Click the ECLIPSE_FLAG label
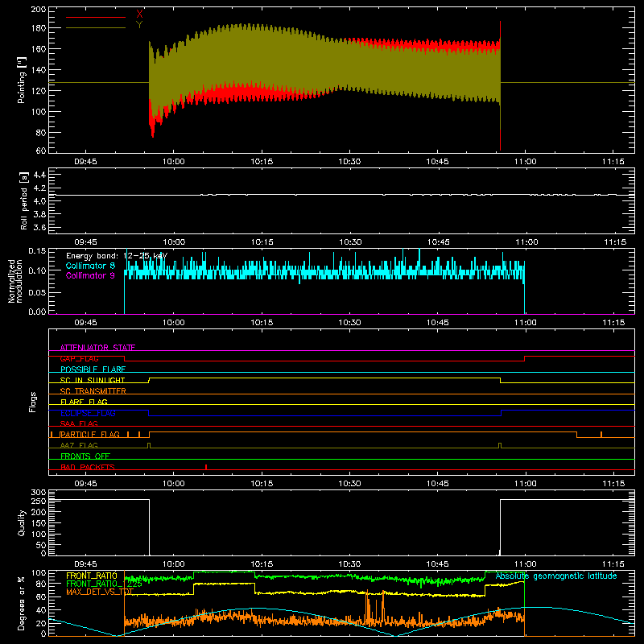644x644 pixels. tap(88, 413)
